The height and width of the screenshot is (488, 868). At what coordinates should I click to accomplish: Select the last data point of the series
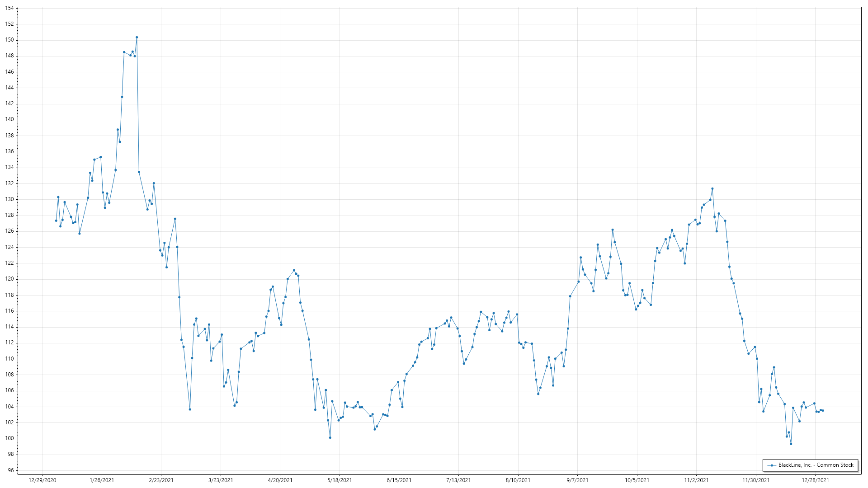click(823, 410)
